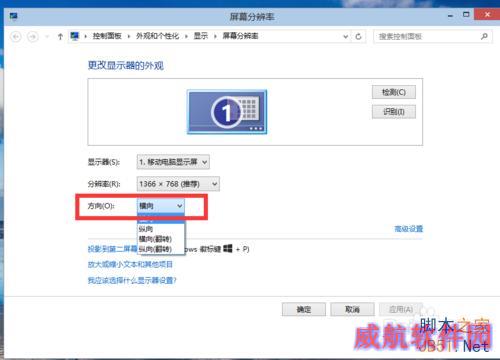Viewport: 500px width, 360px height.
Task: Minimize the 屏幕分辨率 window
Action: pyautogui.click(x=450, y=15)
